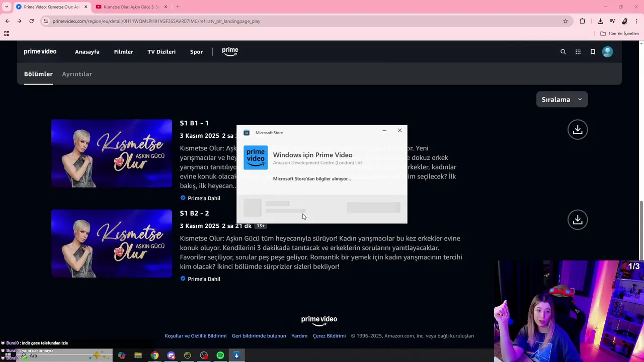Download episode S1 B1 - 1

[x=578, y=130]
